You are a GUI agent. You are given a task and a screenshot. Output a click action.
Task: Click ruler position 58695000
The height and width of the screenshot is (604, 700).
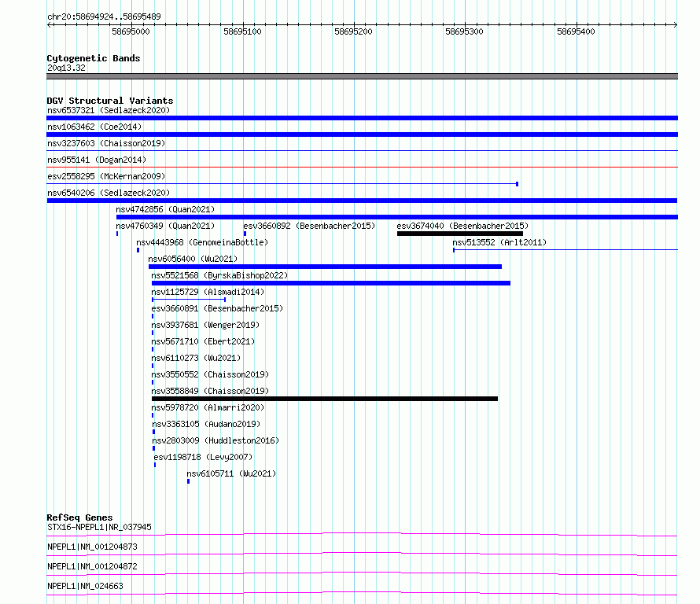[131, 31]
